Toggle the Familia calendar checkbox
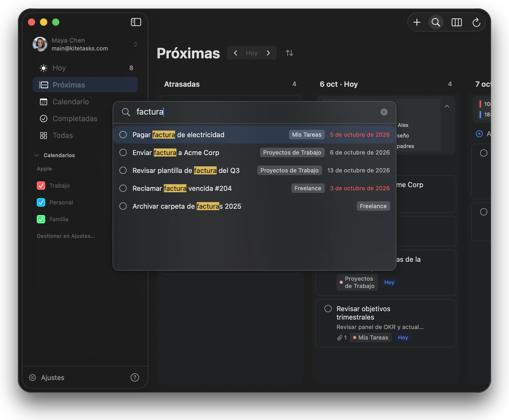 [41, 219]
